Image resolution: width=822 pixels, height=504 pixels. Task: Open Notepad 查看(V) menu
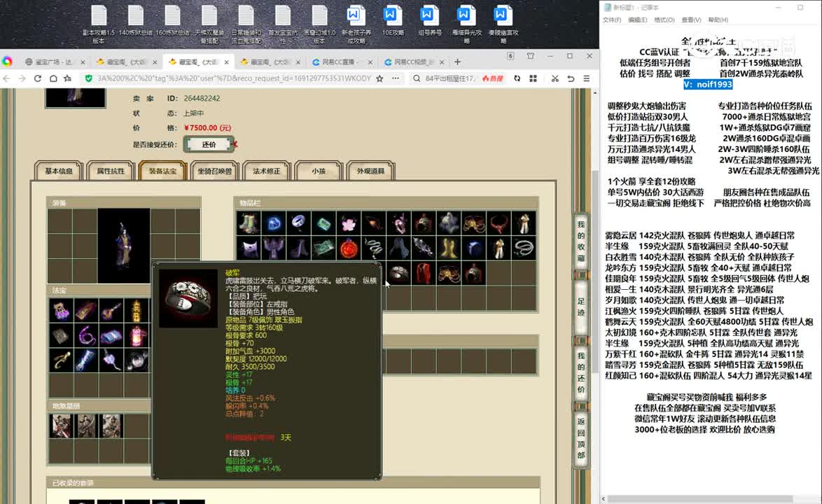(x=692, y=20)
